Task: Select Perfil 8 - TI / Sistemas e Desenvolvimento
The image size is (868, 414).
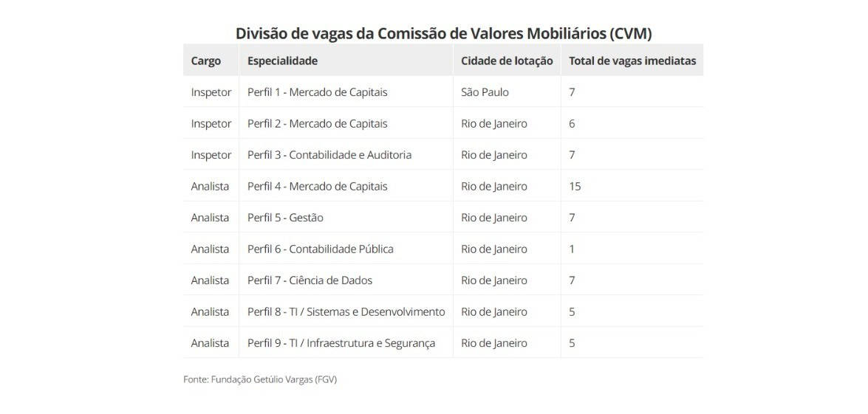Action: pos(346,312)
